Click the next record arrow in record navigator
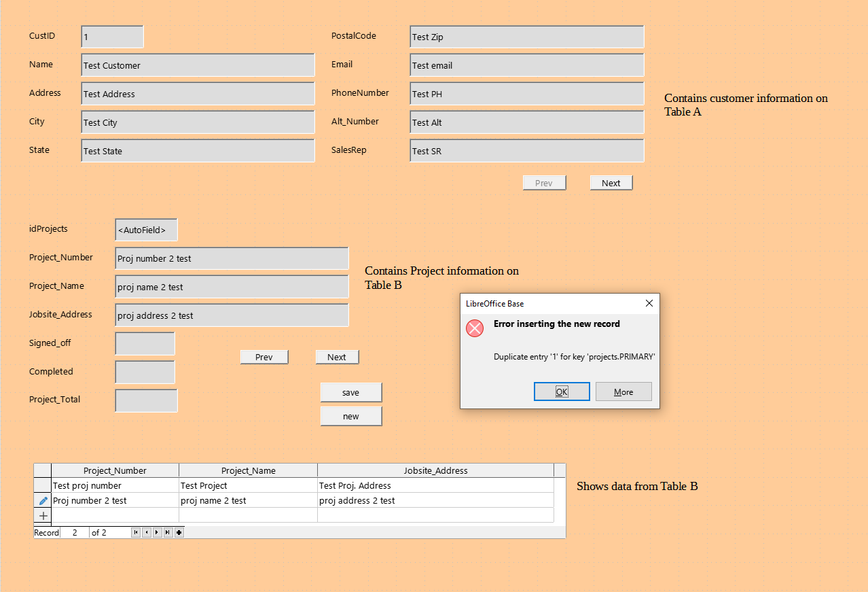This screenshot has height=592, width=868. 157,532
